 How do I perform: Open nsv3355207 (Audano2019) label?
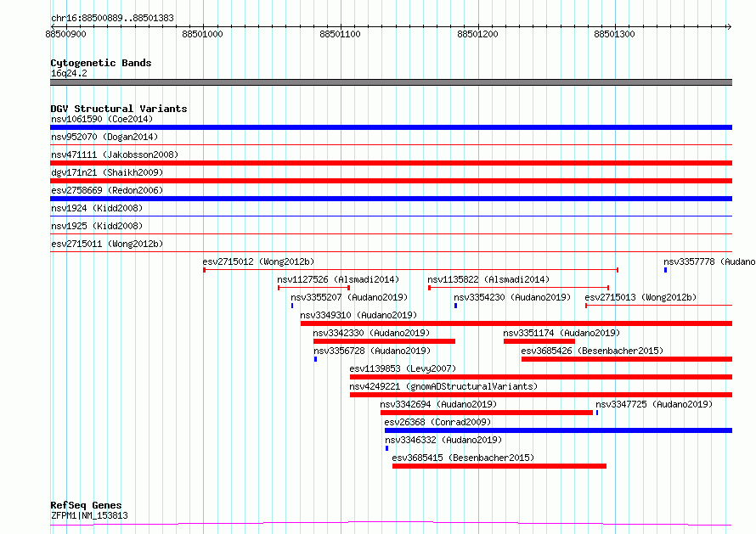[349, 297]
